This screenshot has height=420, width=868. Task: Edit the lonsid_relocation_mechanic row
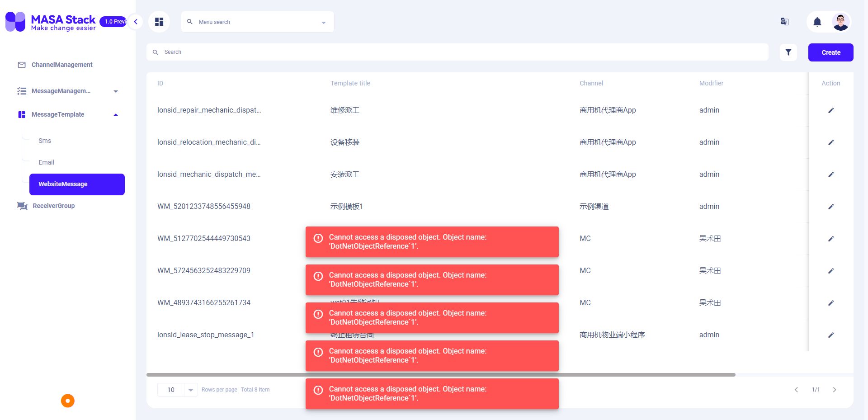click(x=831, y=142)
